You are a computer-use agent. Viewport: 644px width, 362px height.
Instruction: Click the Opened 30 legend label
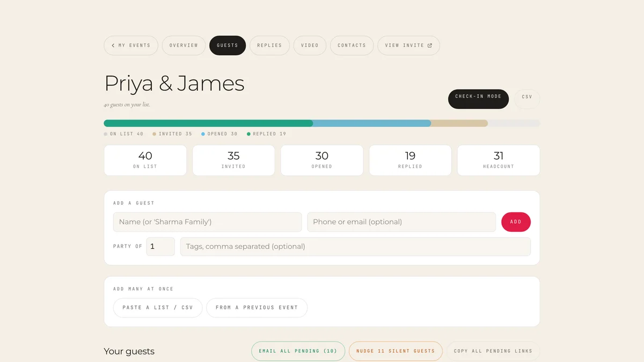219,134
